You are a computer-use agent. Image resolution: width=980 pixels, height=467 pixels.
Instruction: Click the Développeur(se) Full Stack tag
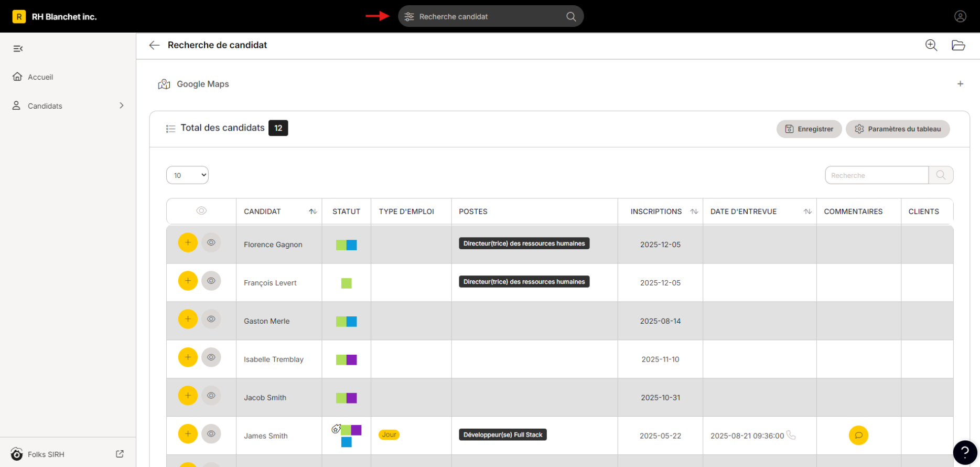503,435
